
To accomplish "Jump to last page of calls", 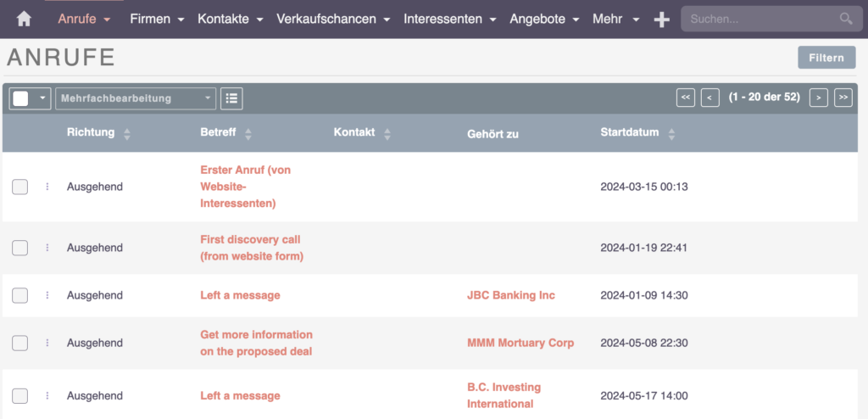I will [843, 98].
